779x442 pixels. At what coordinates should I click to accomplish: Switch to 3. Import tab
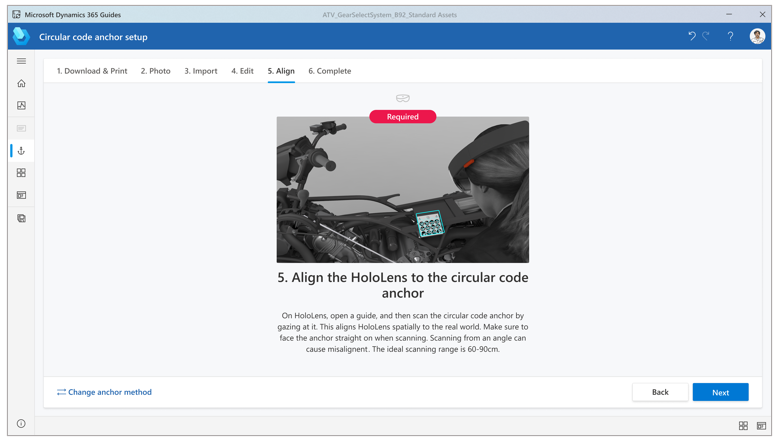click(201, 71)
